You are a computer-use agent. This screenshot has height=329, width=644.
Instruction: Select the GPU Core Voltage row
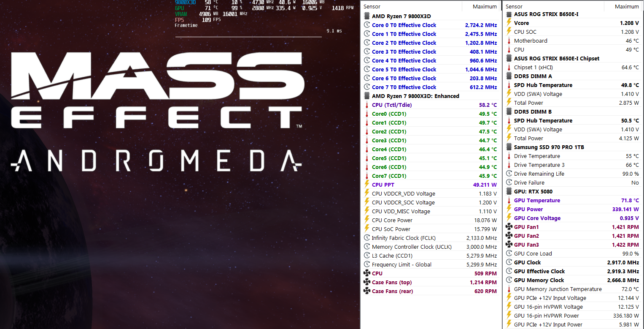point(572,218)
